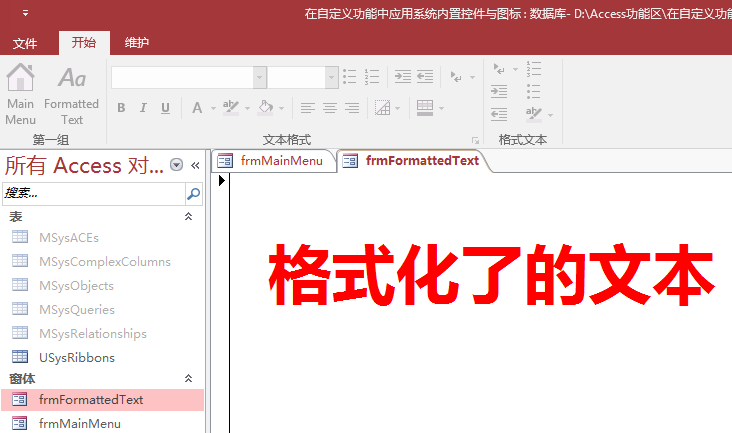Click numbered list icon in 文本格式 group
The image size is (732, 433).
372,76
